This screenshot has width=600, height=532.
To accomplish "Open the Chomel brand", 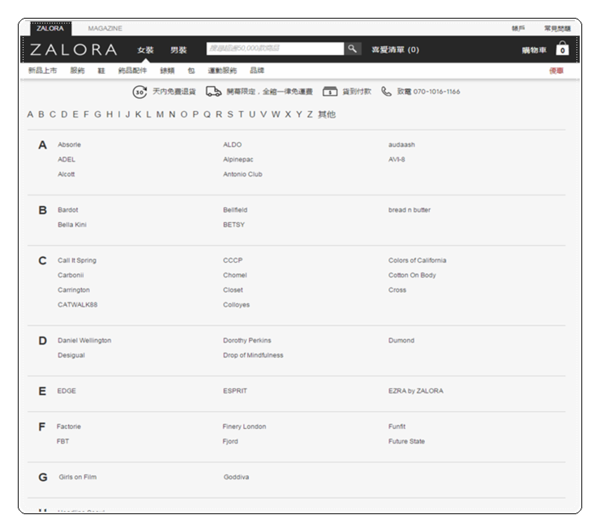I will coord(235,275).
